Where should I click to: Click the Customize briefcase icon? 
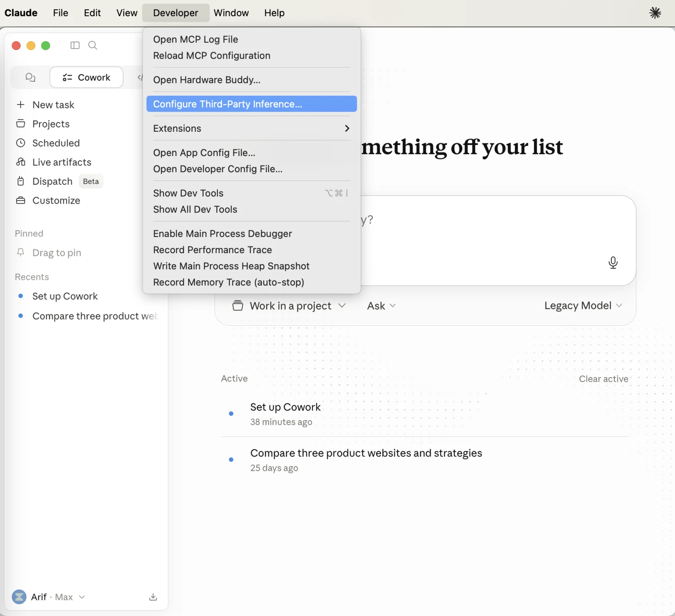coord(21,200)
